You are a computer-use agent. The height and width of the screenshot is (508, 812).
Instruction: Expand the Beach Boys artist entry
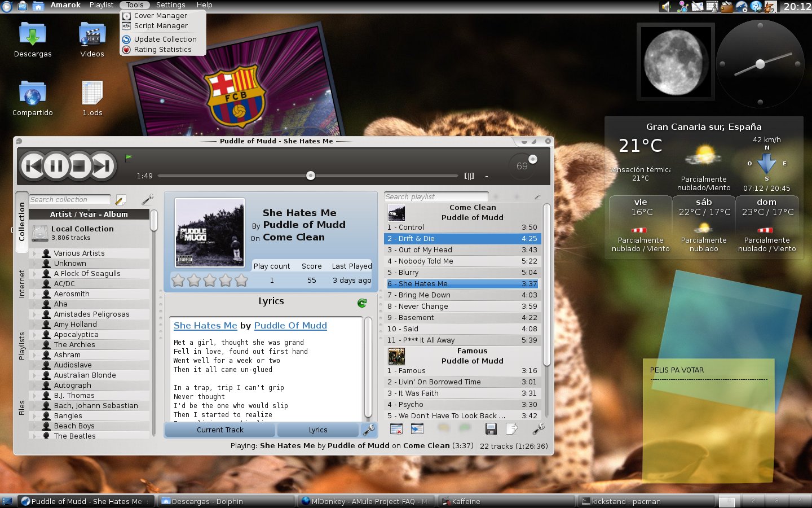pos(34,426)
